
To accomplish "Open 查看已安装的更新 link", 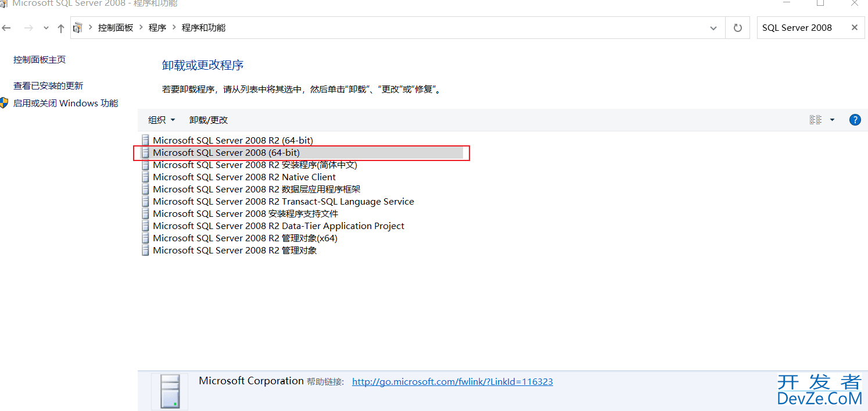I will [48, 86].
